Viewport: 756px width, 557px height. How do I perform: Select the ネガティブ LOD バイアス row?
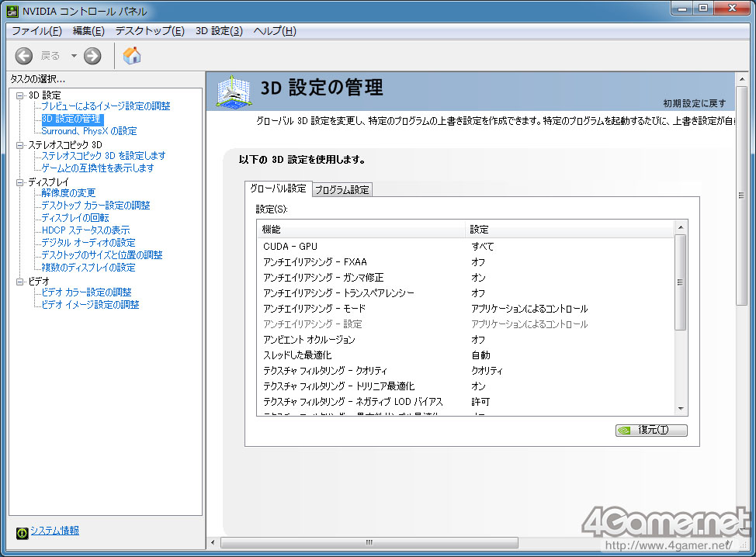pyautogui.click(x=466, y=401)
